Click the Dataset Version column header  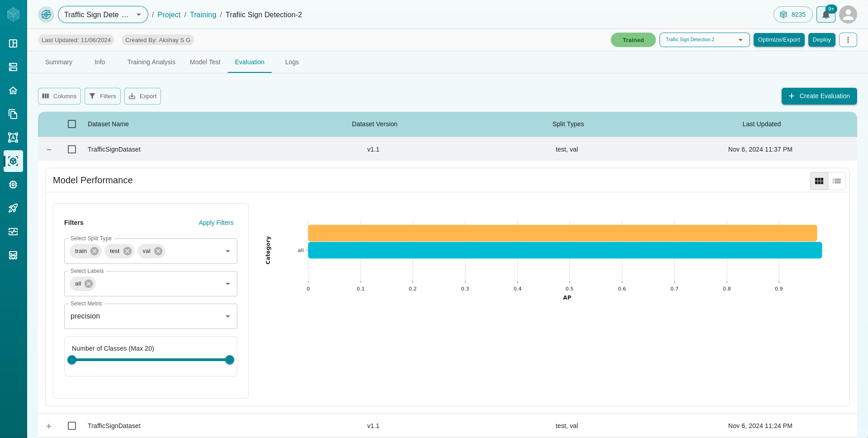click(375, 124)
